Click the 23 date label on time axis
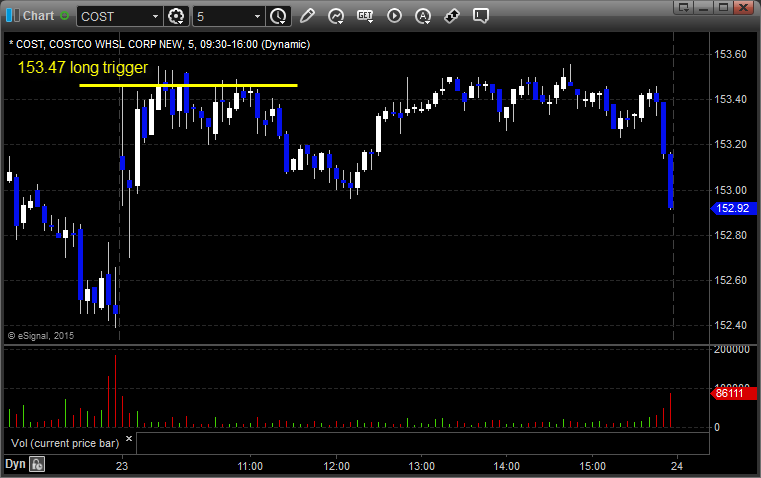The width and height of the screenshot is (761, 478). click(x=122, y=466)
